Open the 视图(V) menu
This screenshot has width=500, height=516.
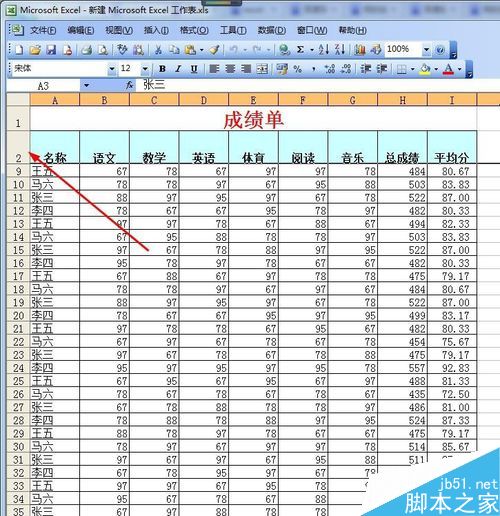point(119,31)
